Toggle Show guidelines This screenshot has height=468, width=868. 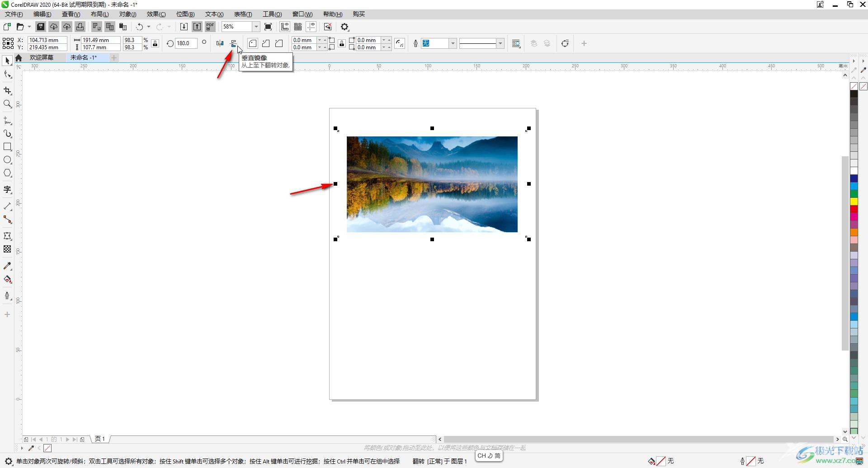coord(311,27)
